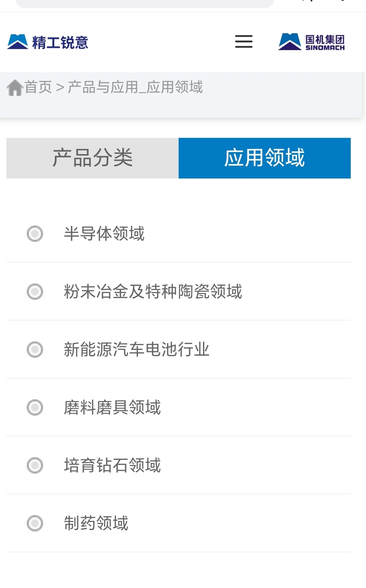Screen dimensions: 366x588
Task: Select radio bullet beside 粉末冶金及特种陶瓷领域
Action: tap(35, 292)
